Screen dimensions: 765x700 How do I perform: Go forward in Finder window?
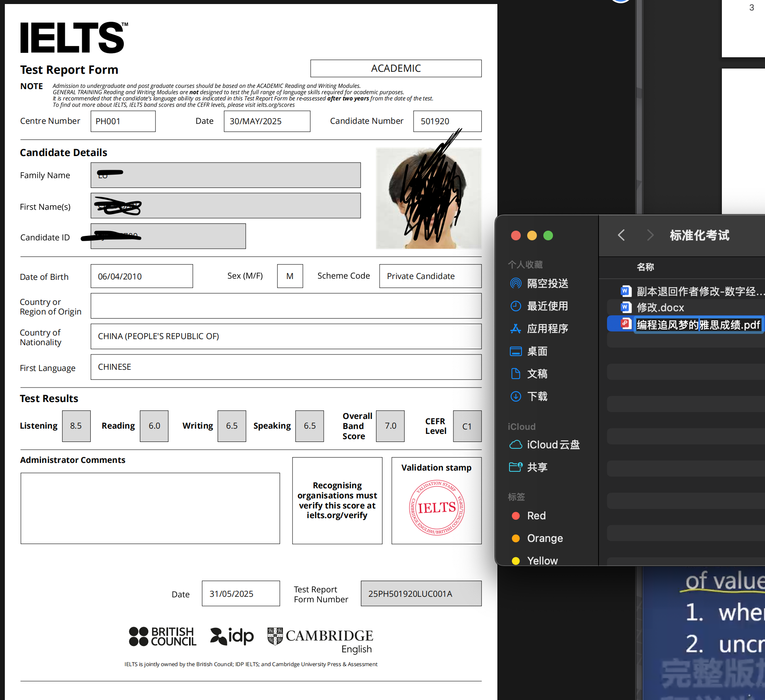[650, 235]
